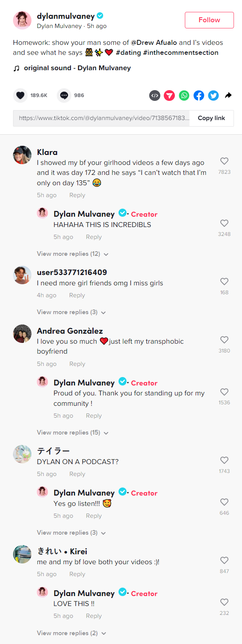Screen dimensions: 242x644
Task: Like Andrea Gonzàlez's comment
Action: tap(224, 340)
